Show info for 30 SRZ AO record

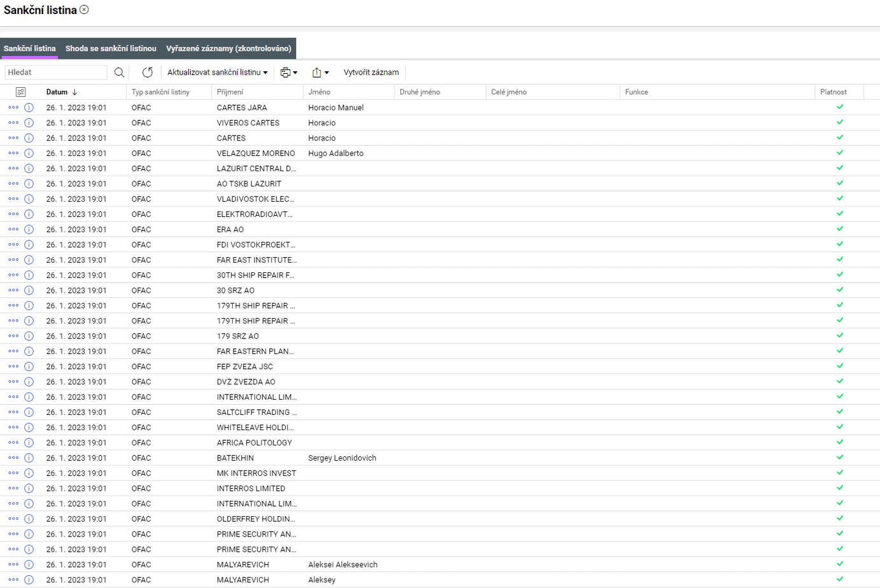pyautogui.click(x=29, y=291)
